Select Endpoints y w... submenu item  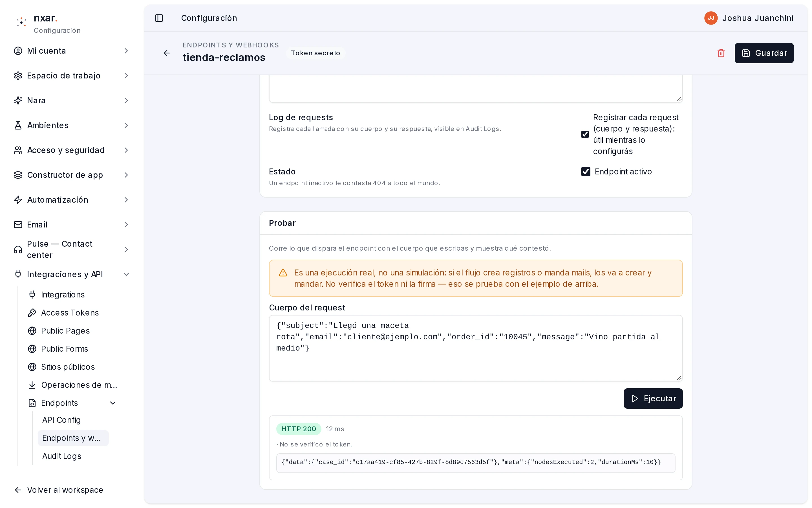(x=73, y=438)
